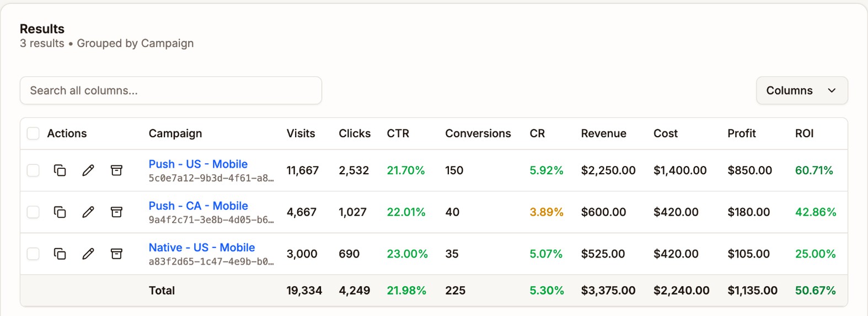Open the Native - US - Mobile campaign link
This screenshot has height=316, width=868.
[x=202, y=248]
